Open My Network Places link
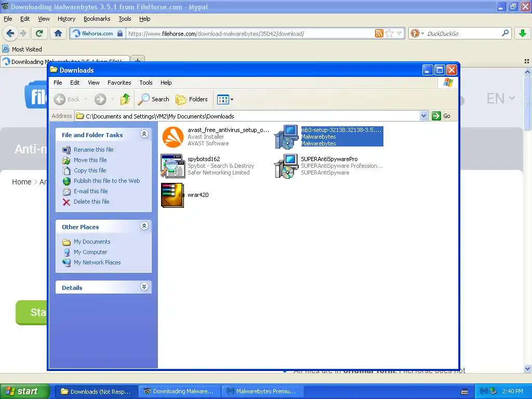This screenshot has height=399, width=532. [x=97, y=262]
